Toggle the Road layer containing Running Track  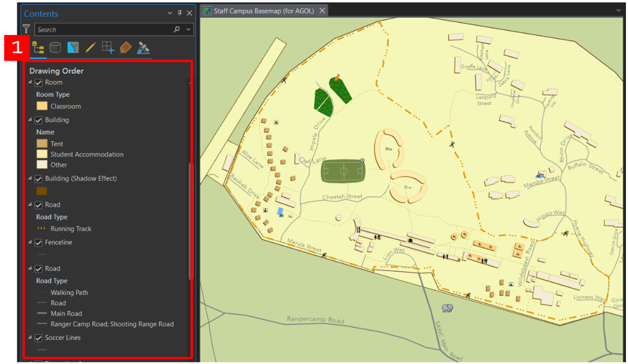[39, 205]
